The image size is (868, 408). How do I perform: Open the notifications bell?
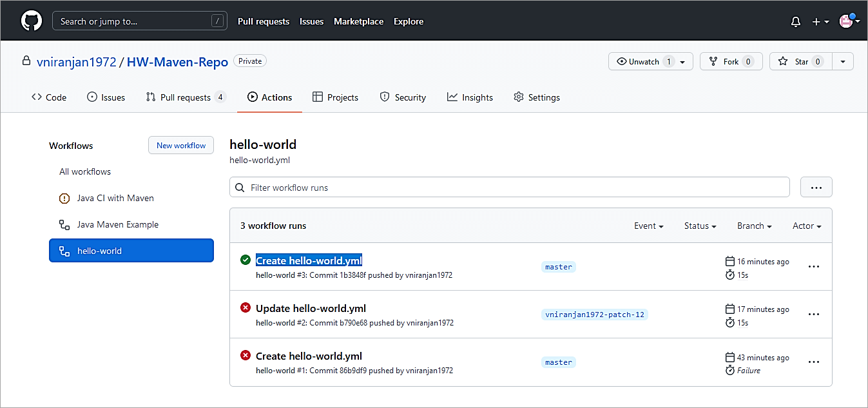tap(796, 22)
